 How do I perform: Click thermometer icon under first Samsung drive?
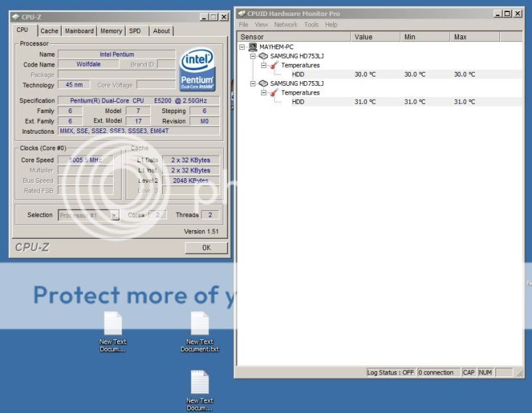(x=274, y=65)
